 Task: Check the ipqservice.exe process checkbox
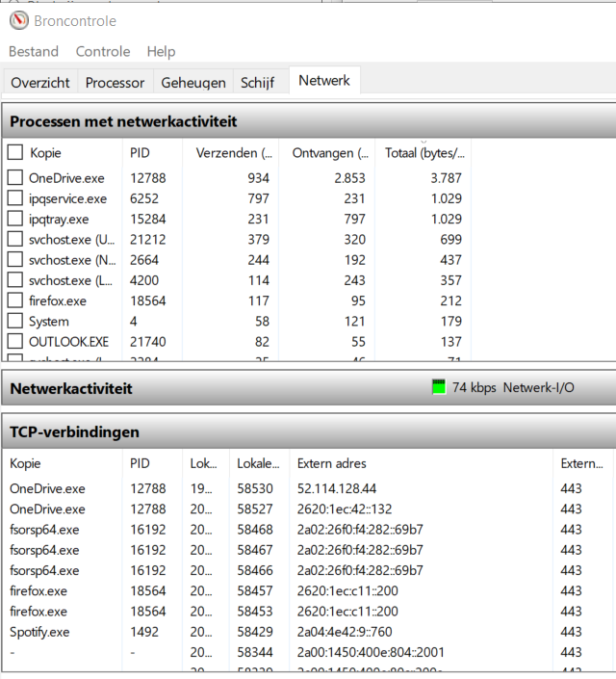15,197
